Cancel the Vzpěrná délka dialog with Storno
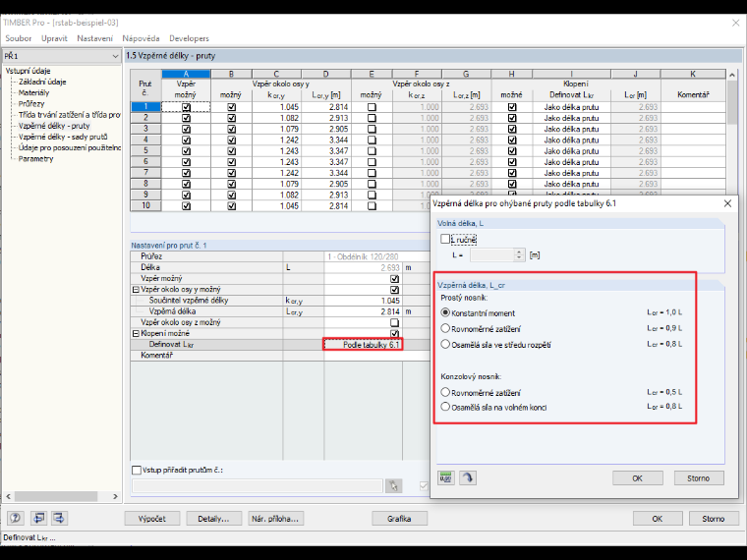 [x=699, y=478]
